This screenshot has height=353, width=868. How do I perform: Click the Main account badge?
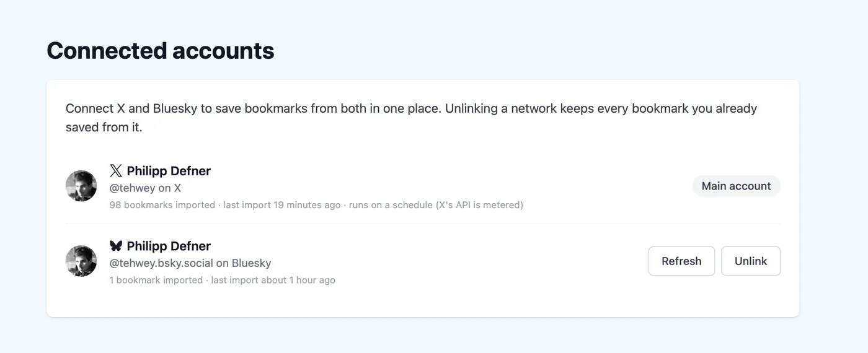pos(736,186)
